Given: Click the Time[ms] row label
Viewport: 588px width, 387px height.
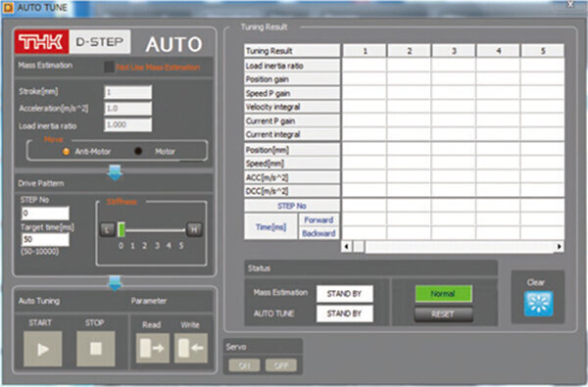Looking at the screenshot, I should [x=270, y=227].
